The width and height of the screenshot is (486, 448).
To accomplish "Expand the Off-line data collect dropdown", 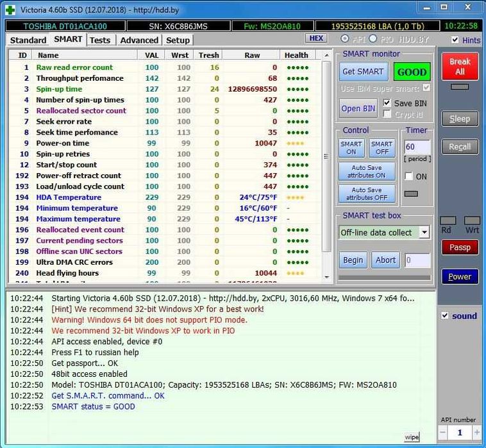I will (424, 232).
